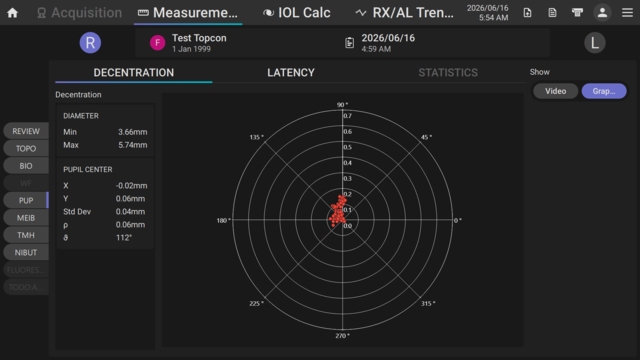The height and width of the screenshot is (360, 640).
Task: Open the Measurement tab
Action: (x=188, y=13)
